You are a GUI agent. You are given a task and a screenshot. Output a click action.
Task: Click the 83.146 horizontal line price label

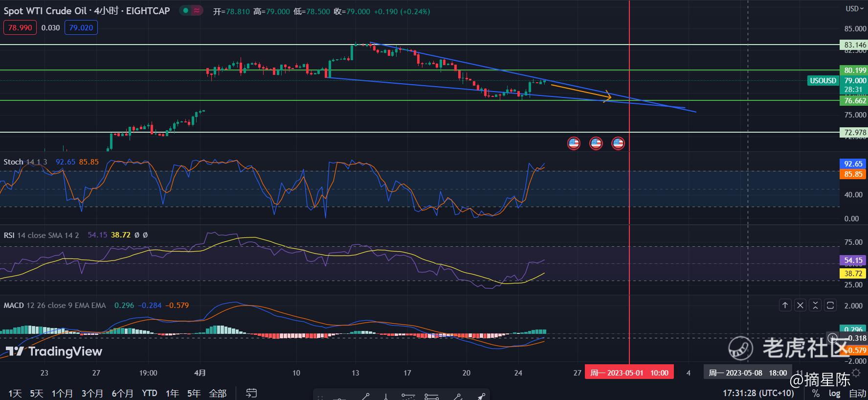(x=855, y=45)
